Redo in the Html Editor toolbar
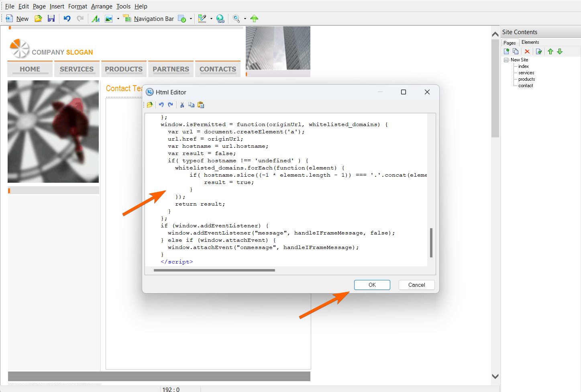The image size is (581, 392). pos(170,105)
